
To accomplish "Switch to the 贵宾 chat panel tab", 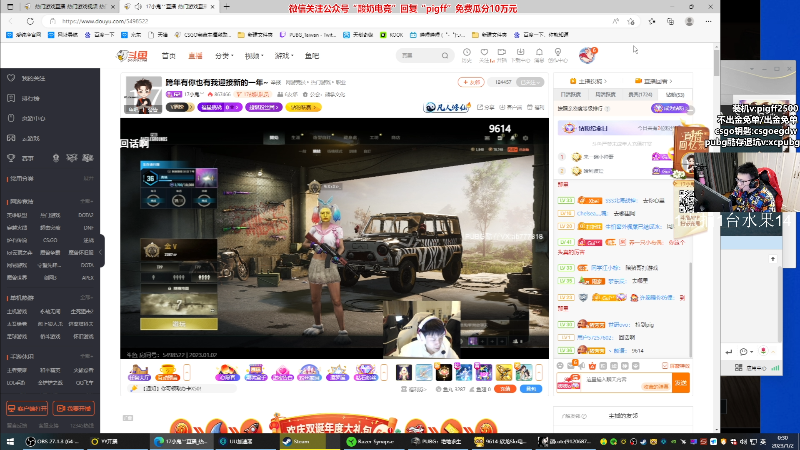I will tap(640, 94).
